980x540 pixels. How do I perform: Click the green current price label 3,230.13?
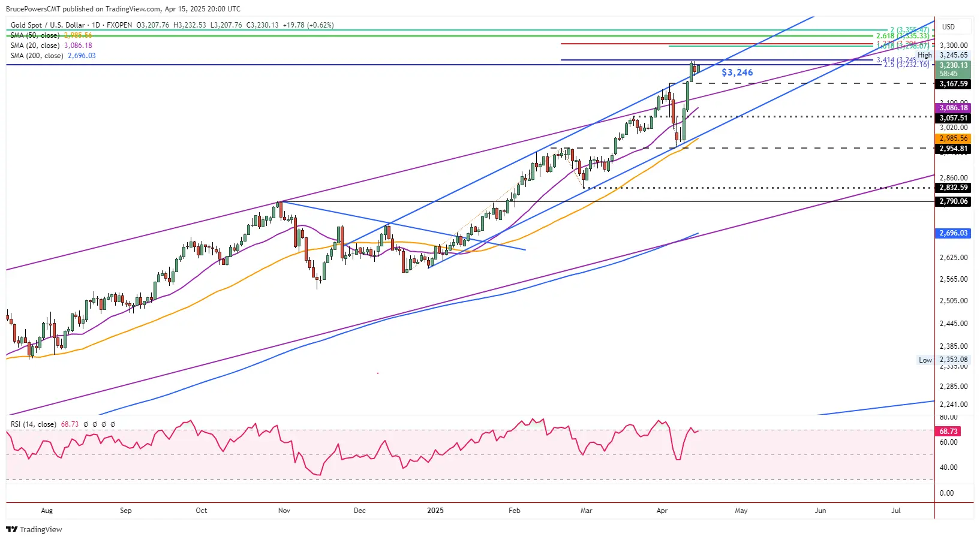(953, 65)
